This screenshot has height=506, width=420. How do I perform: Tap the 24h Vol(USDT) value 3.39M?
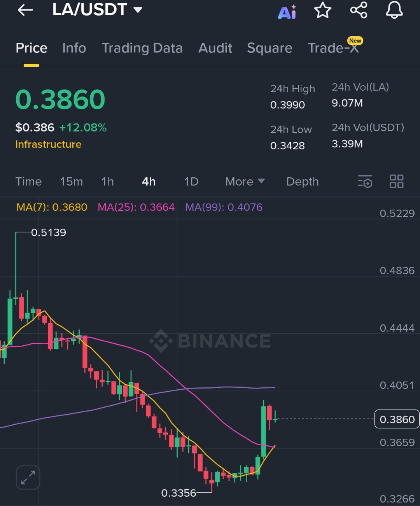347,144
